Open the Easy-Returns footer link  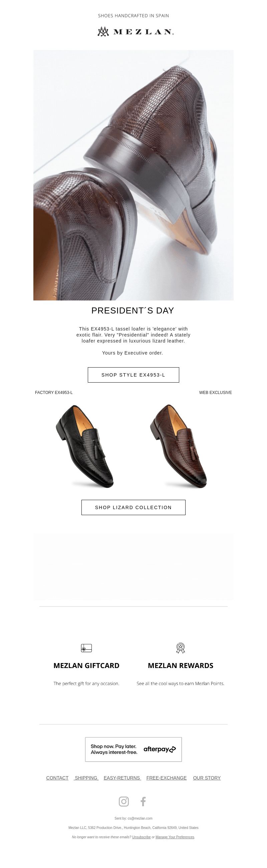pyautogui.click(x=122, y=778)
